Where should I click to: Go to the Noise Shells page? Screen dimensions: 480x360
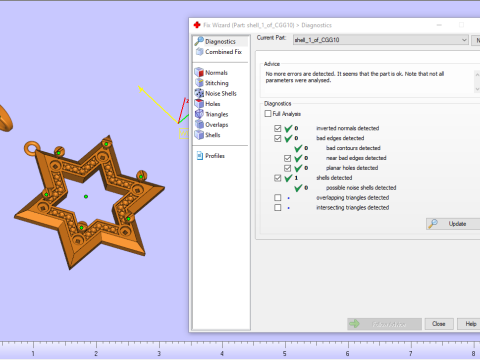click(x=221, y=93)
